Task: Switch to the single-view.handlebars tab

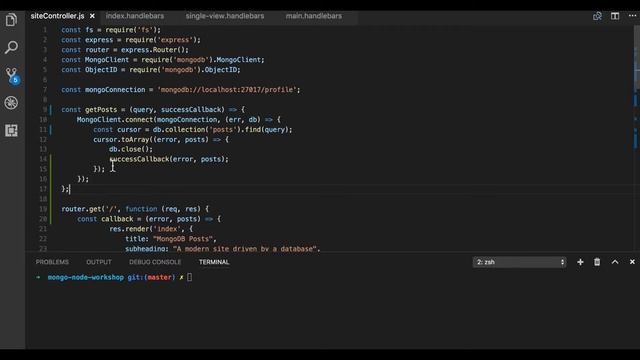Action: point(225,16)
